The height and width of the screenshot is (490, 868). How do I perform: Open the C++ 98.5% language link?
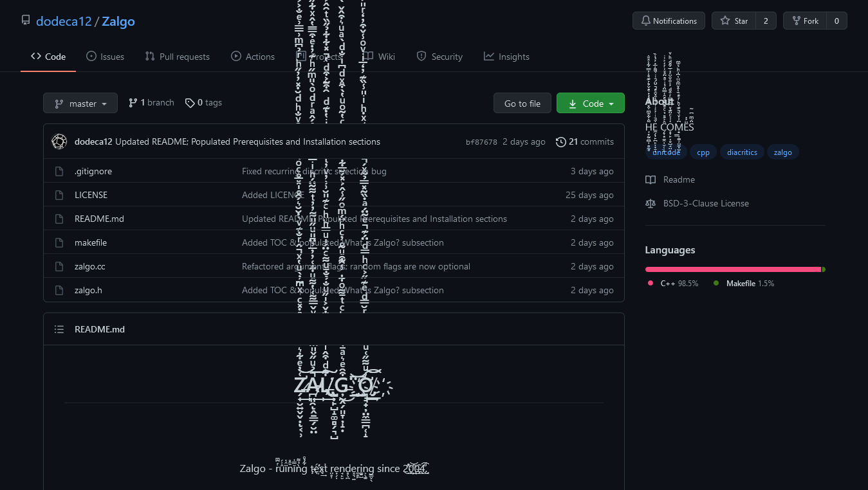[673, 283]
